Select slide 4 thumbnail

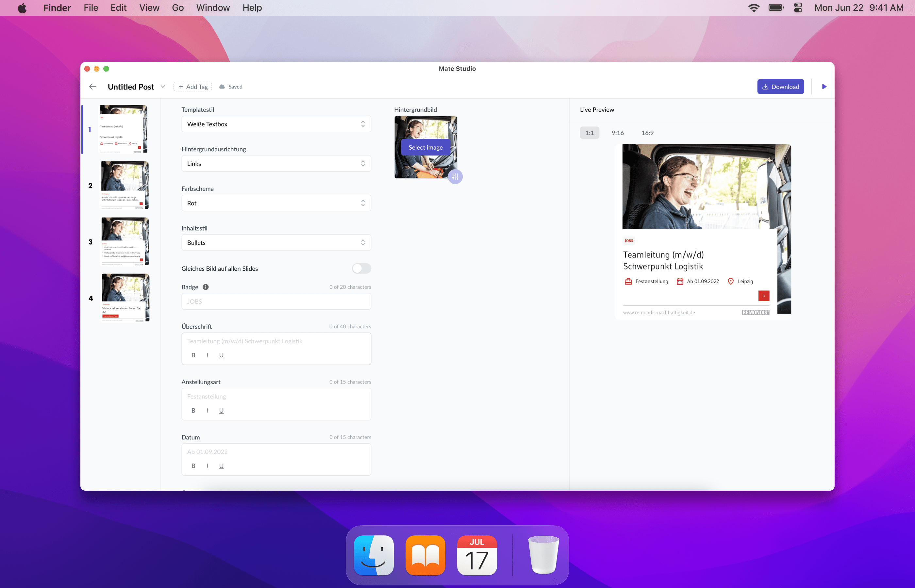click(125, 298)
